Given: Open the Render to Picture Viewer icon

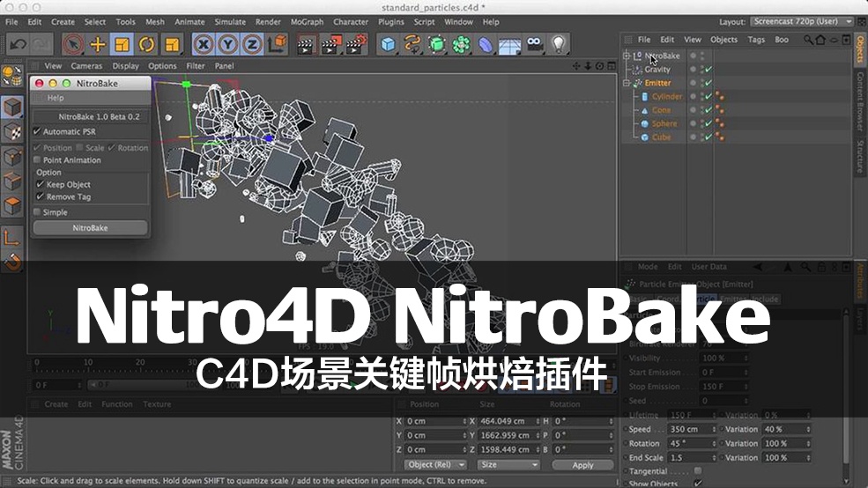Looking at the screenshot, I should pyautogui.click(x=330, y=44).
